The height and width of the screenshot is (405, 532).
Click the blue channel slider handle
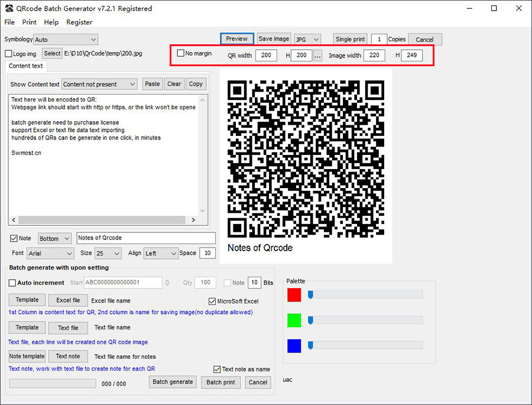coord(310,345)
